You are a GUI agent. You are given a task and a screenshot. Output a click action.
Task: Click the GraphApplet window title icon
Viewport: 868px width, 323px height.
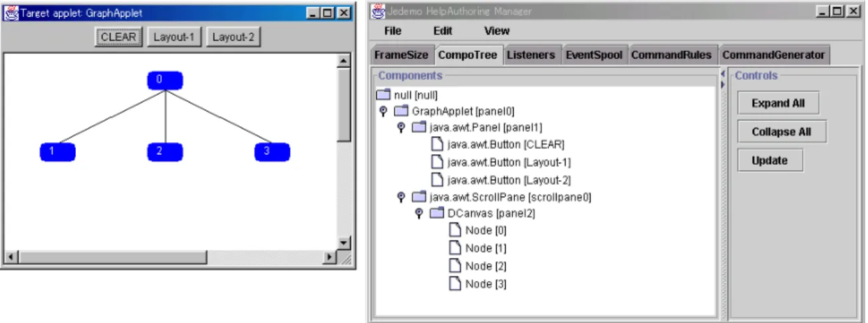tap(11, 13)
